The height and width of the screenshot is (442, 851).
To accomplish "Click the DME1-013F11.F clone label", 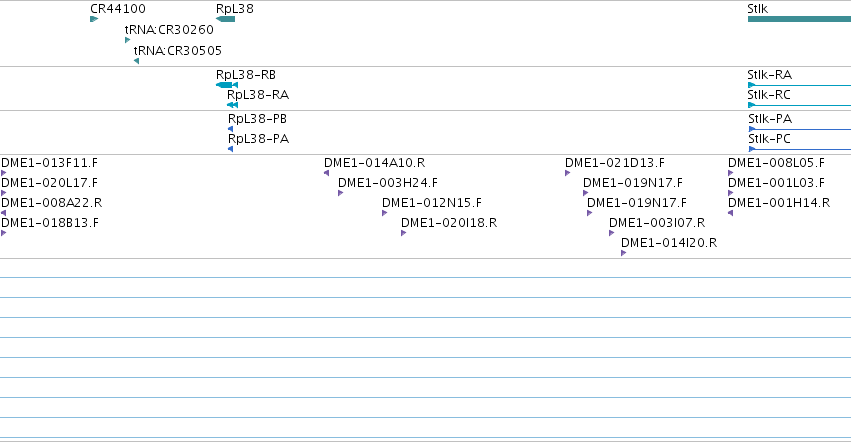I will (x=49, y=163).
